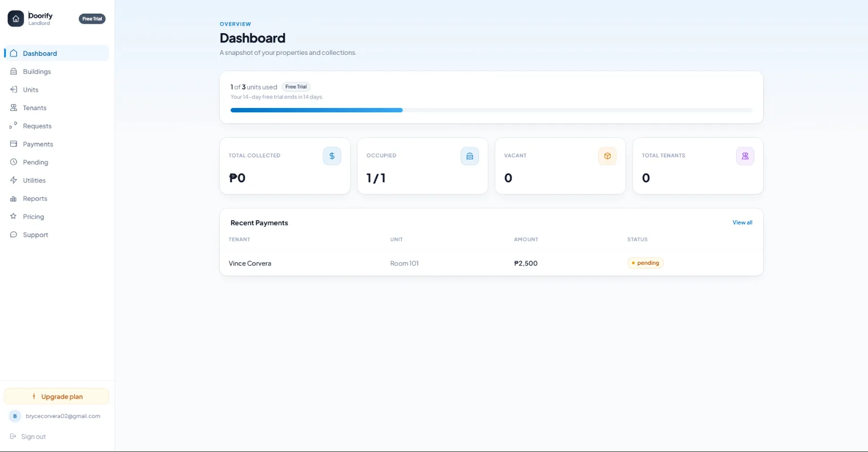Click the Occupied 1/1 value
Screen dimensions: 868x452
(376, 178)
